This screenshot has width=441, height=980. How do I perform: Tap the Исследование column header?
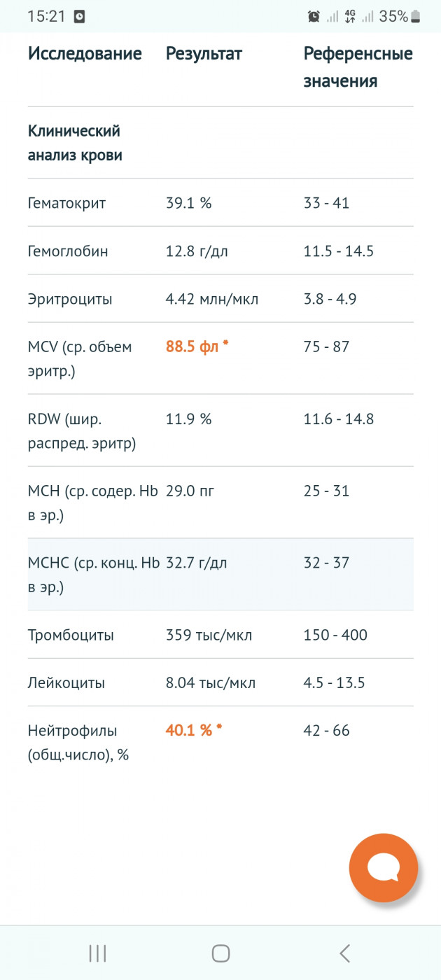[x=85, y=53]
